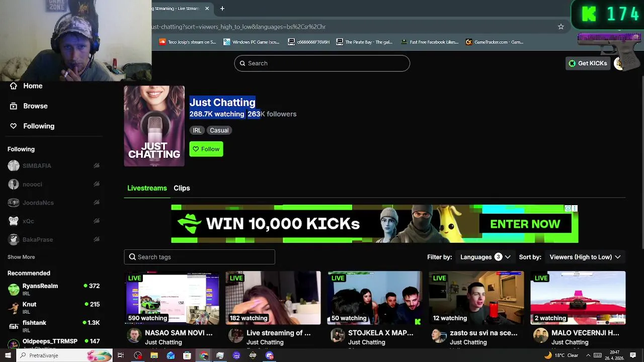Screen dimensions: 644x362
Task: Open the Browse sidebar item
Action: click(29, 106)
